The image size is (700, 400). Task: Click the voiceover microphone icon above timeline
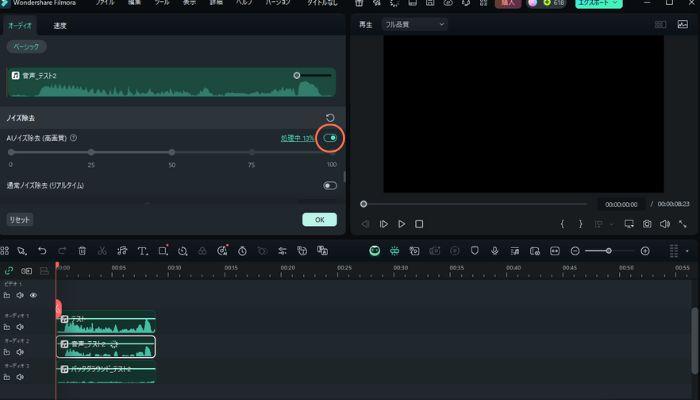494,250
